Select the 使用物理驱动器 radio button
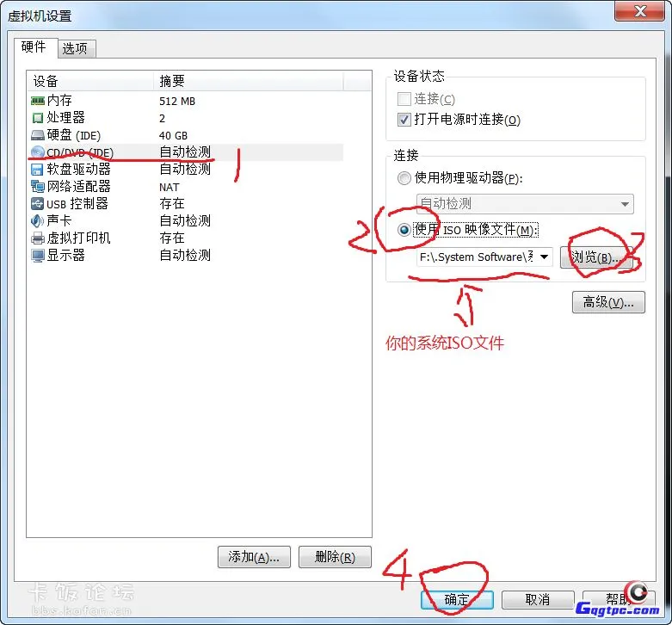 tap(404, 178)
